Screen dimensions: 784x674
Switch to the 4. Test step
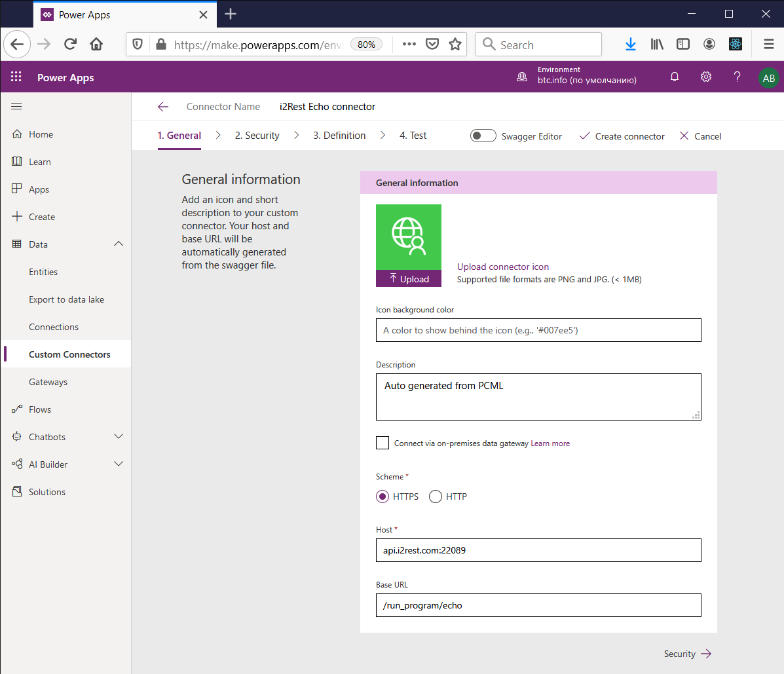tap(413, 136)
